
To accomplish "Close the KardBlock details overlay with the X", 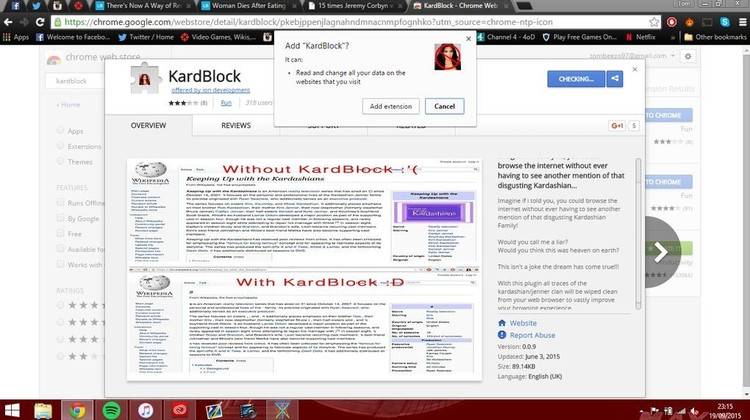I will coord(635,69).
